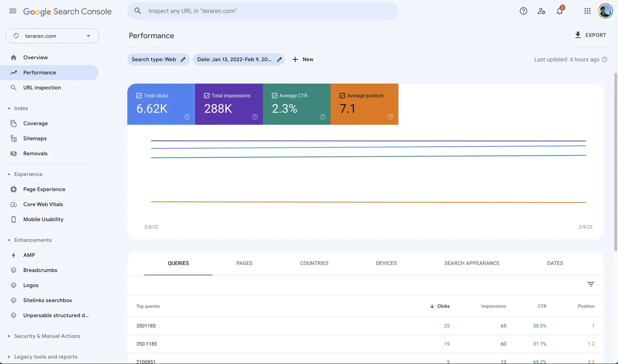
Task: Click the help question mark icon
Action: click(523, 11)
